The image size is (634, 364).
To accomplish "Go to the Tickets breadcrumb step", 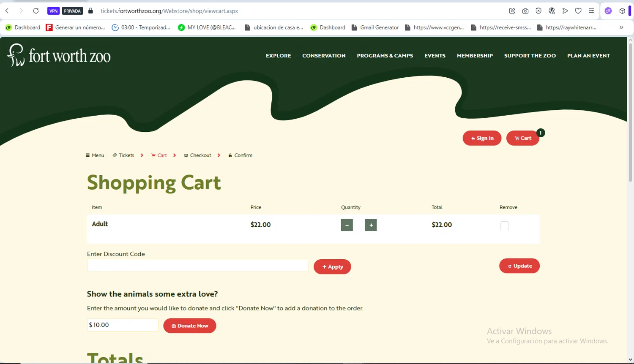I will tap(123, 155).
